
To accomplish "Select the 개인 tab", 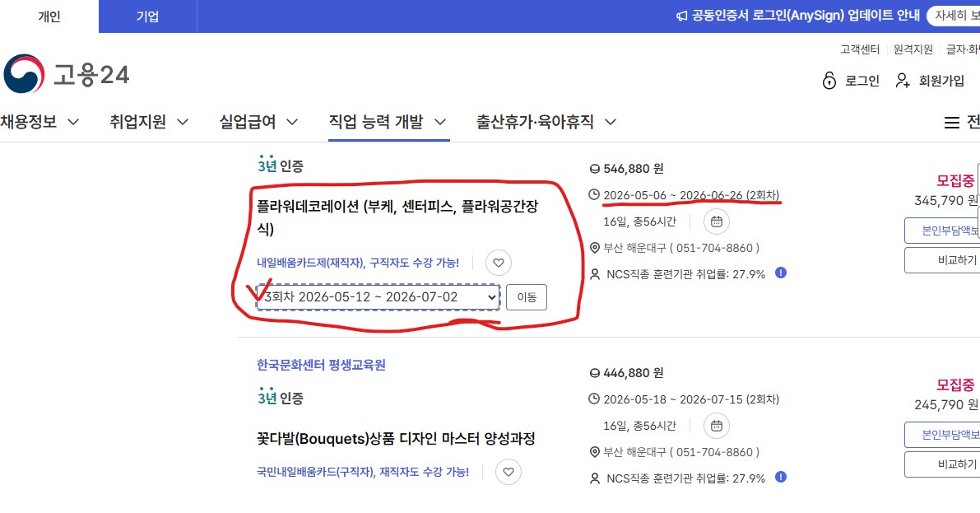I will (49, 16).
